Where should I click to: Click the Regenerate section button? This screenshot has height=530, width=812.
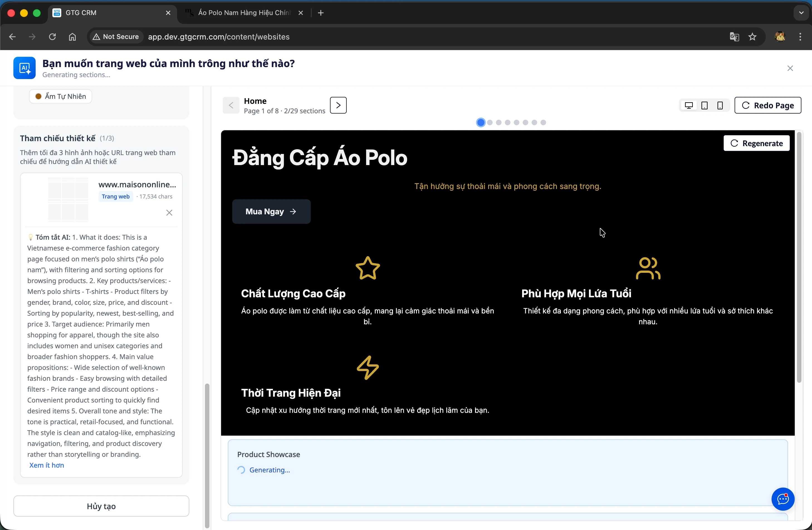pyautogui.click(x=756, y=143)
